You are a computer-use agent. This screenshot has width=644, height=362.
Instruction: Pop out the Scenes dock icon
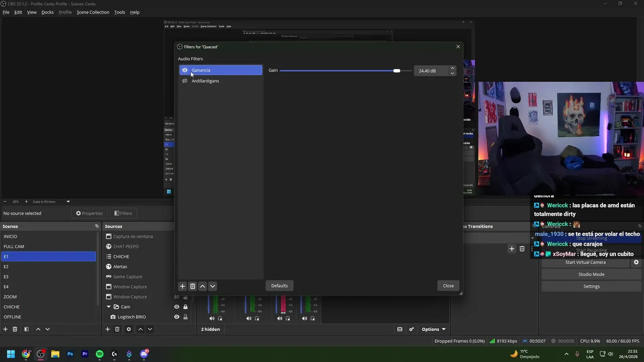click(97, 226)
